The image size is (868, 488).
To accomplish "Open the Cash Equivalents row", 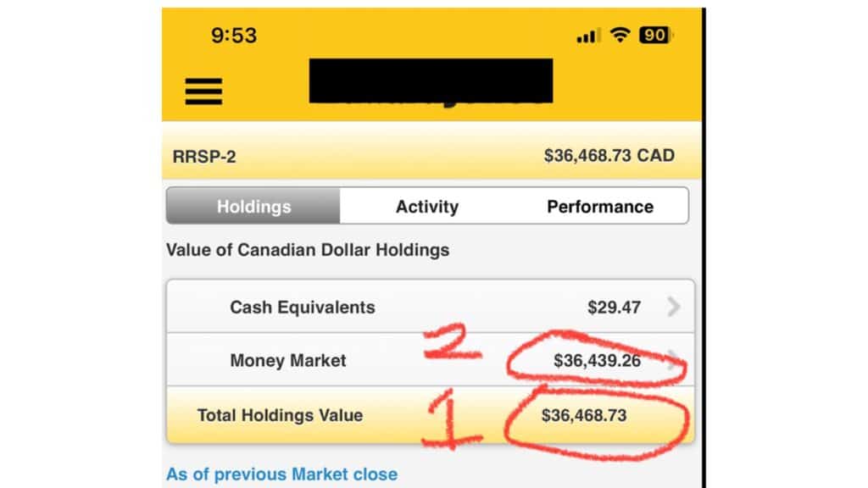I will (430, 307).
